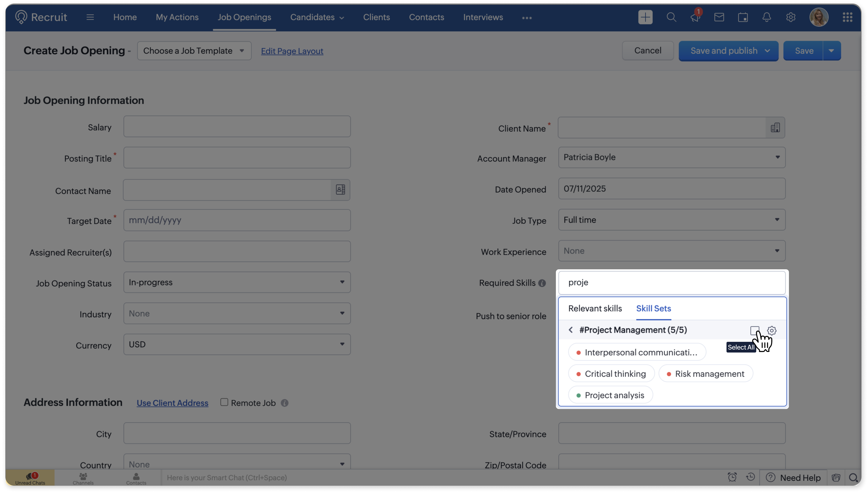Open the client lookup building icon

click(775, 128)
